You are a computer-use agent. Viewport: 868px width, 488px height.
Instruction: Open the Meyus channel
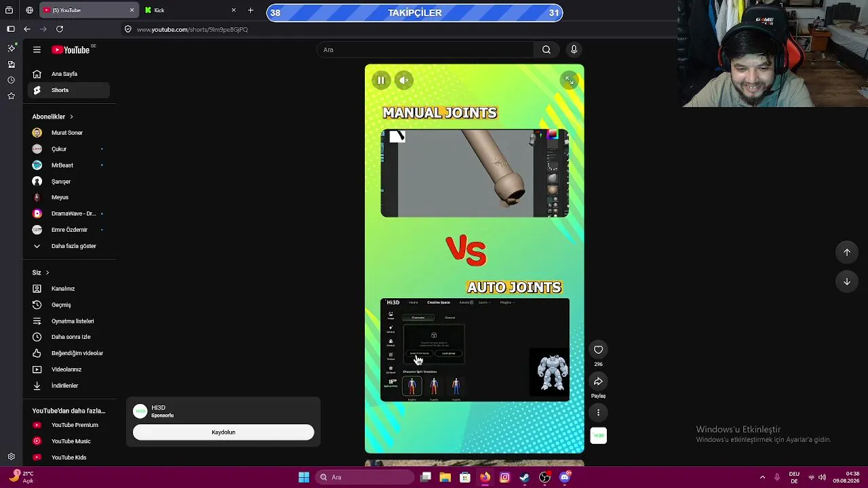pyautogui.click(x=68, y=197)
